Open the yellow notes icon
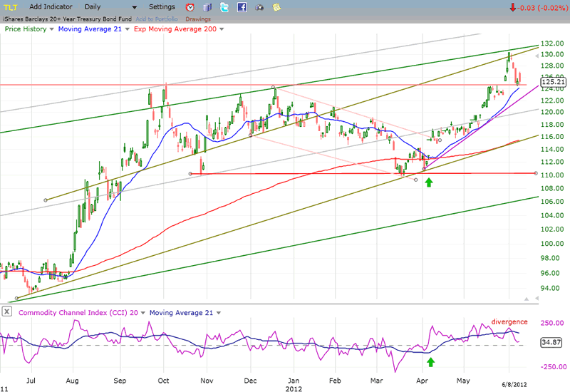The width and height of the screenshot is (570, 392). coord(276,7)
